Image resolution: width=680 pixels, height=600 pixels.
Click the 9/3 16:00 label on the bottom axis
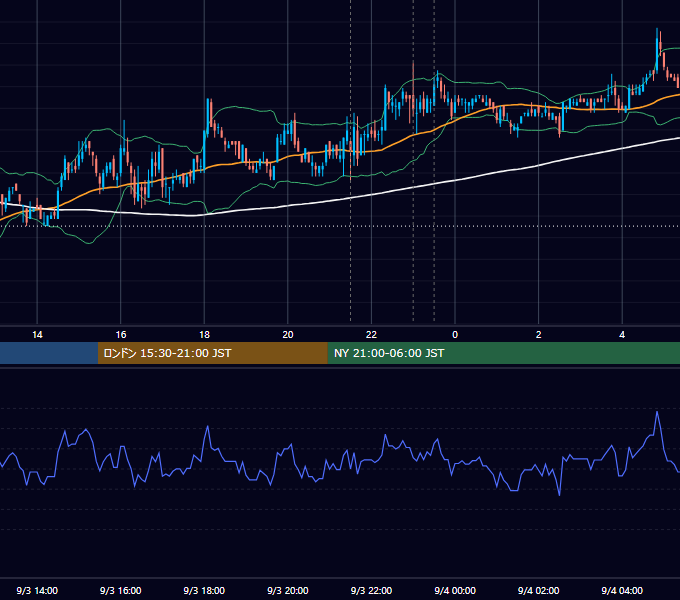coord(121,591)
